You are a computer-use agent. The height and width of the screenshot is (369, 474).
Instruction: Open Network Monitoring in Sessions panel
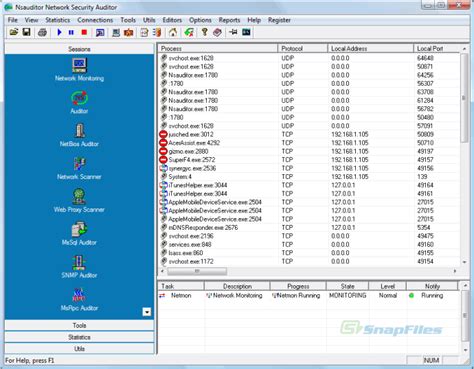pos(79,70)
